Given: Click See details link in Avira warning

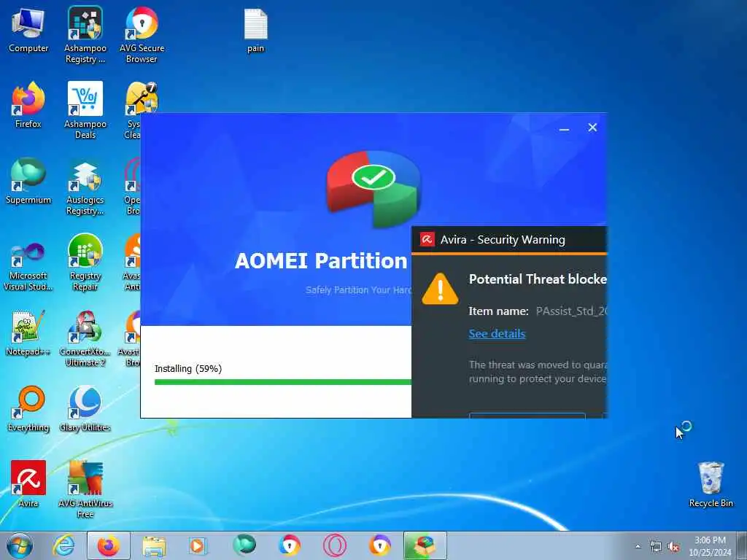Looking at the screenshot, I should coord(497,334).
